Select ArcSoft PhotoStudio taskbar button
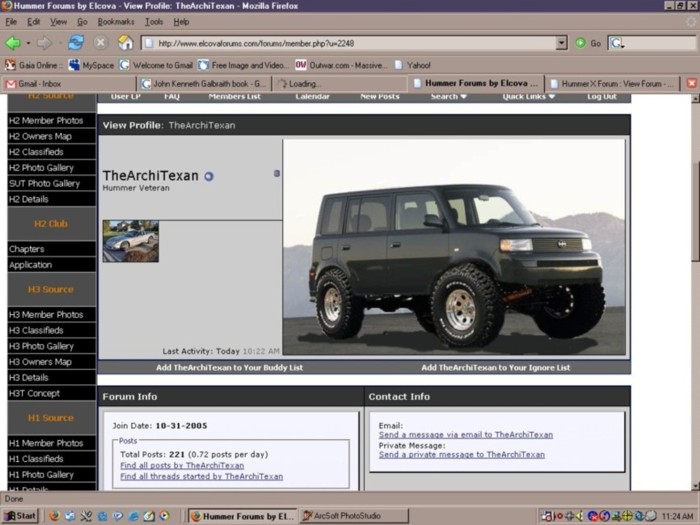The width and height of the screenshot is (700, 525). click(x=354, y=516)
